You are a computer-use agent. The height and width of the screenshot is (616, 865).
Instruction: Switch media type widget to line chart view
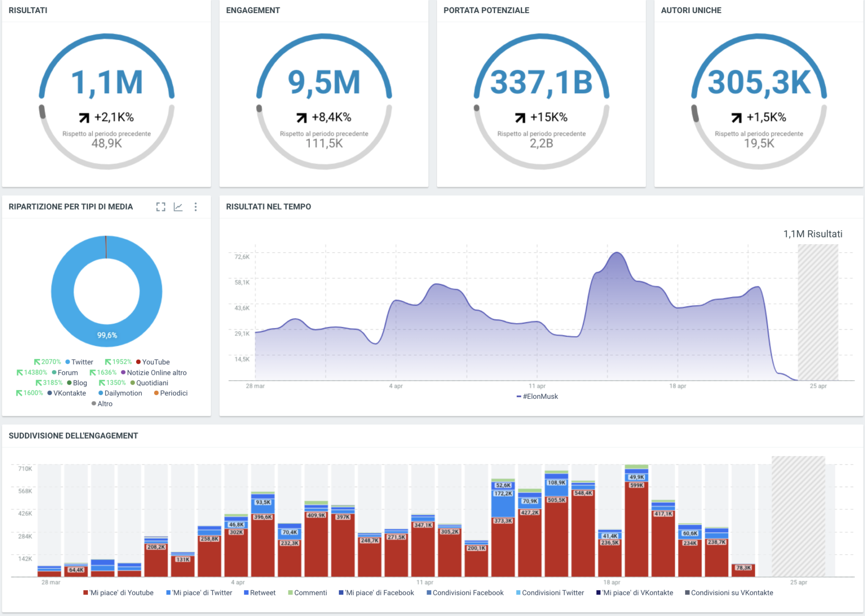coord(178,207)
